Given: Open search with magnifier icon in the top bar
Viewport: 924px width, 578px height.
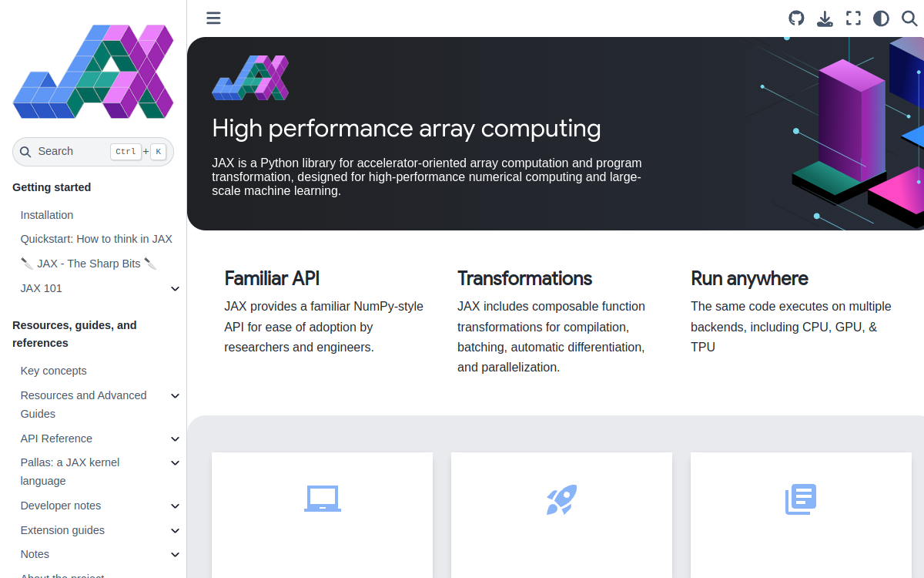Looking at the screenshot, I should (x=909, y=18).
